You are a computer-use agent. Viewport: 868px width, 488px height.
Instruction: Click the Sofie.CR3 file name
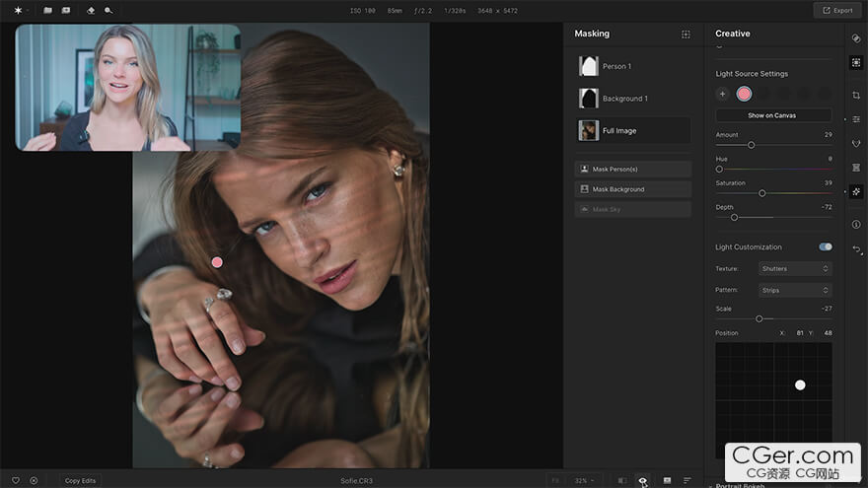point(356,481)
